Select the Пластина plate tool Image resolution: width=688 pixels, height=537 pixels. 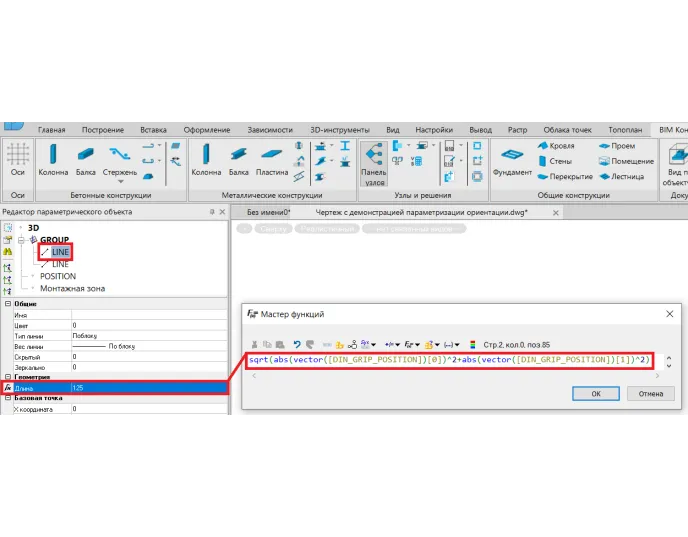click(272, 160)
